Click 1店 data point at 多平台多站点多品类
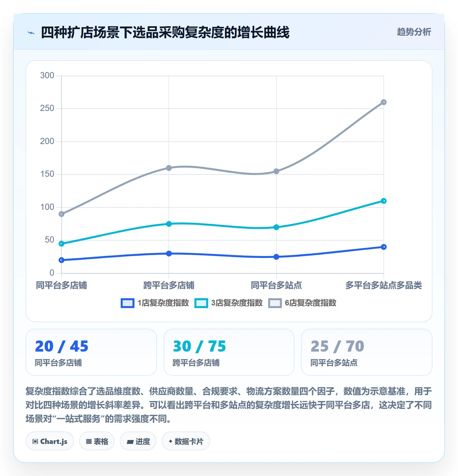 click(384, 247)
